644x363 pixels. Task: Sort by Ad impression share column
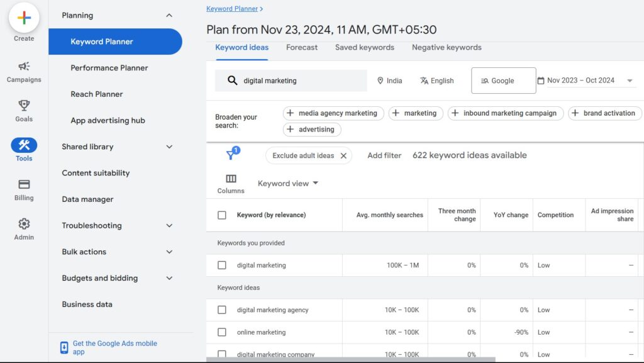click(x=612, y=215)
